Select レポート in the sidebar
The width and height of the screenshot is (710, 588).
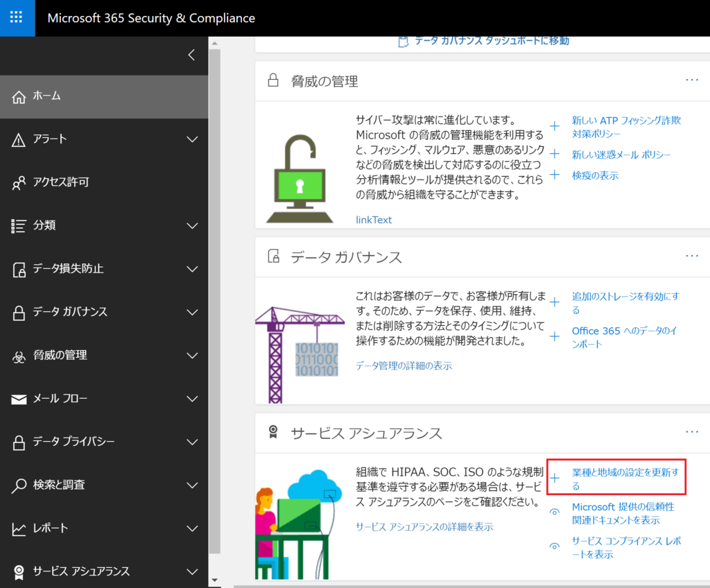(x=104, y=528)
